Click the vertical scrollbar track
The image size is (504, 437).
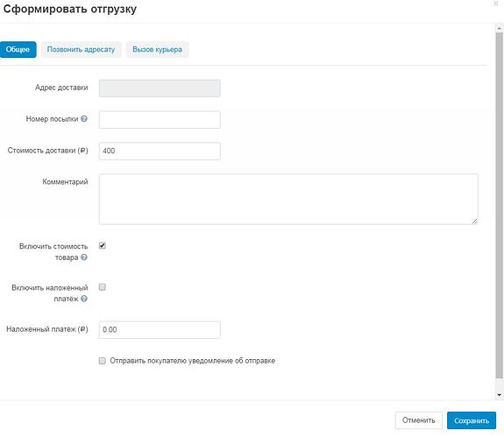pos(499,206)
